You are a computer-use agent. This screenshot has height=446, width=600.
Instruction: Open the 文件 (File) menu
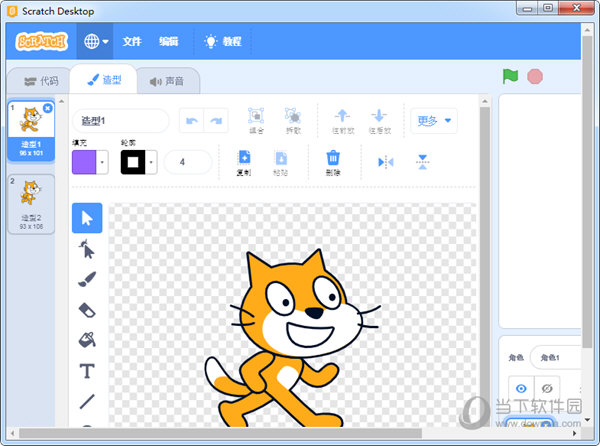[x=132, y=41]
